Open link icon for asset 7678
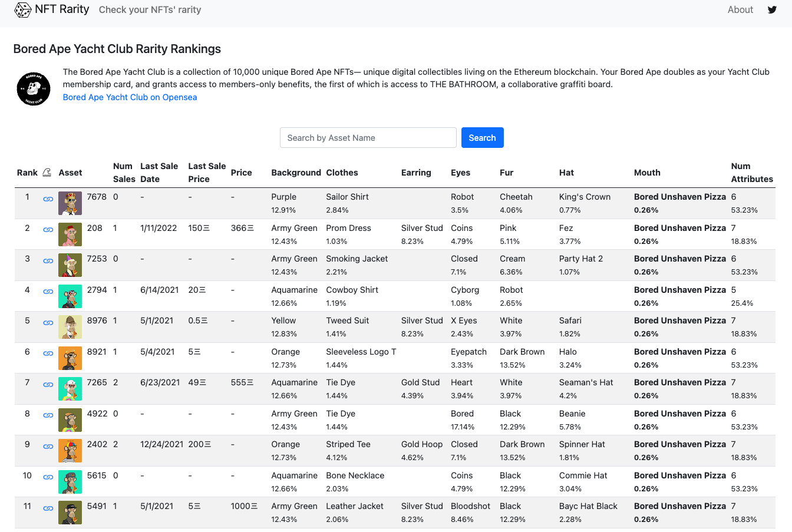Screen dimensions: 792x532 click(x=48, y=199)
